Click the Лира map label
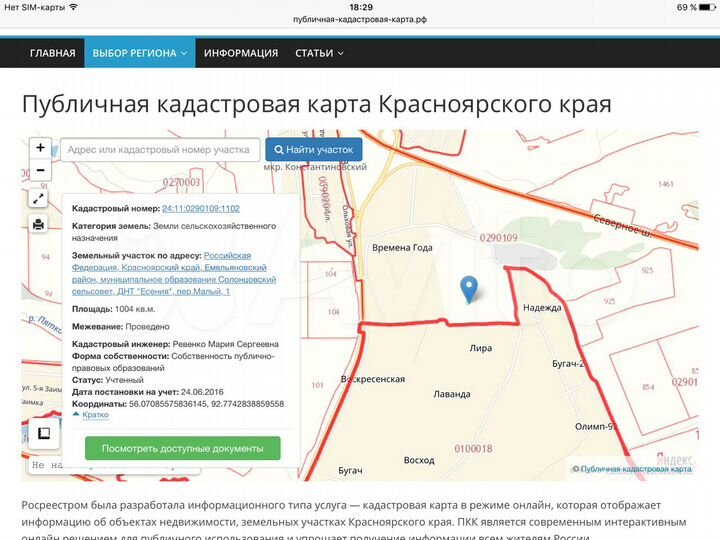The height and width of the screenshot is (540, 720). 481,348
